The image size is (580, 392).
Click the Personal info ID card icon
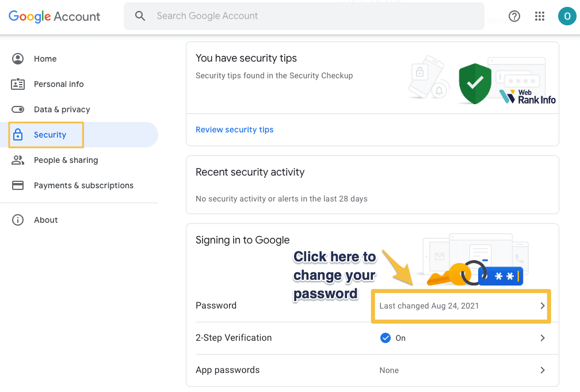pos(18,84)
